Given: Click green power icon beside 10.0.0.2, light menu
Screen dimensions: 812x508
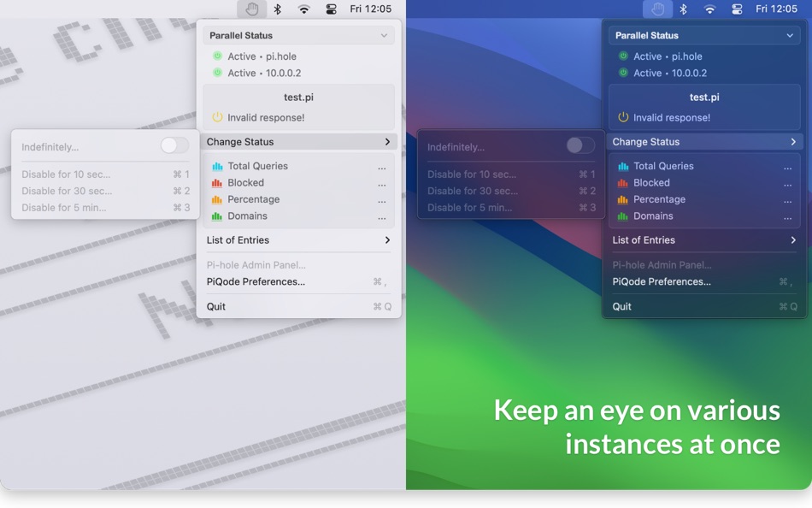Looking at the screenshot, I should pos(217,73).
